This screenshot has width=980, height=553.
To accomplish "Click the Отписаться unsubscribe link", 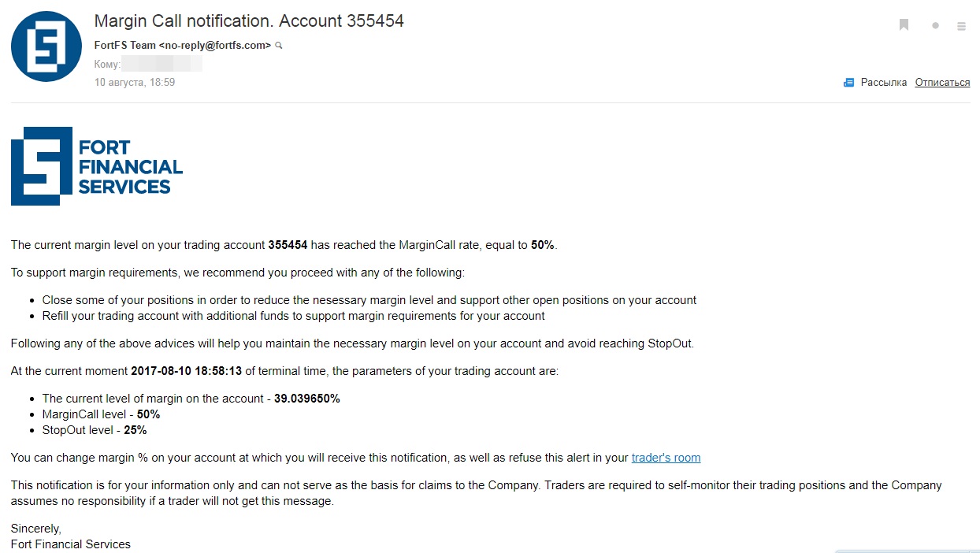I will [942, 82].
